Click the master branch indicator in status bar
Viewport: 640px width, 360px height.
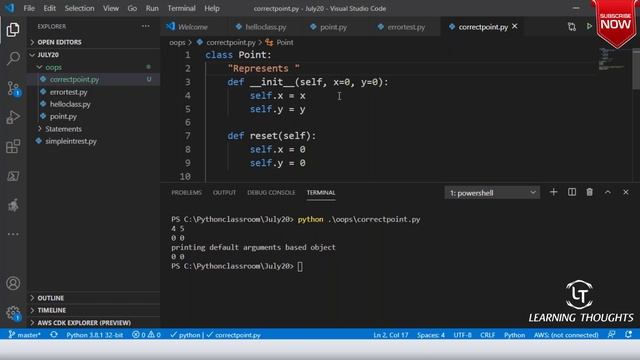pos(24,335)
